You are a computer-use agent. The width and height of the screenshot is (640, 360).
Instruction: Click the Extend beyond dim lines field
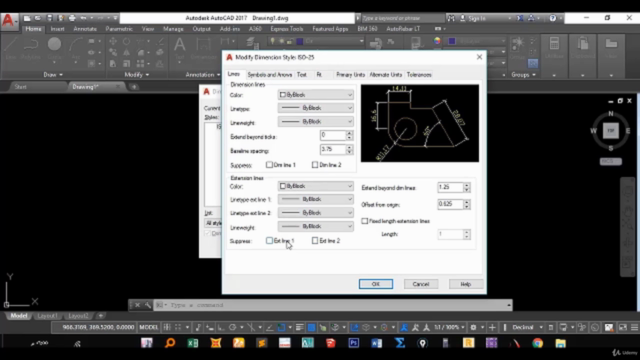coord(451,187)
